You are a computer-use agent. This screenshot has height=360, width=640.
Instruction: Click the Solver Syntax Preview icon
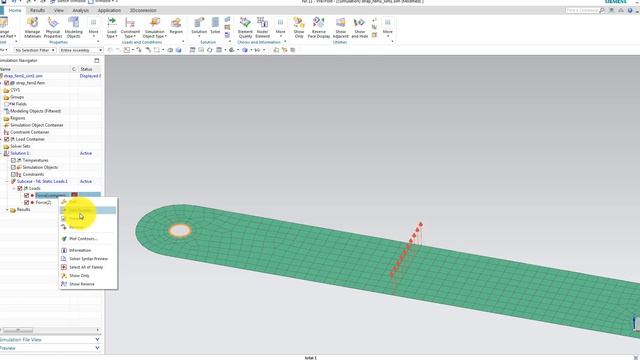click(64, 259)
